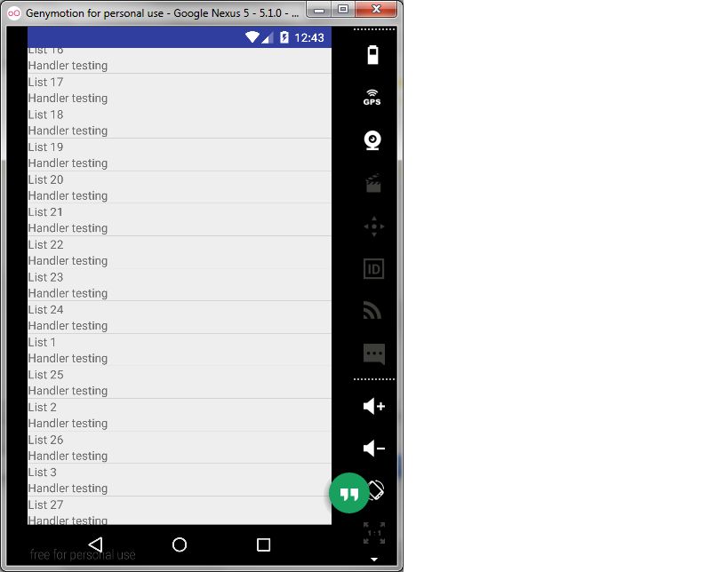
Task: Tap the Android back button
Action: point(96,544)
